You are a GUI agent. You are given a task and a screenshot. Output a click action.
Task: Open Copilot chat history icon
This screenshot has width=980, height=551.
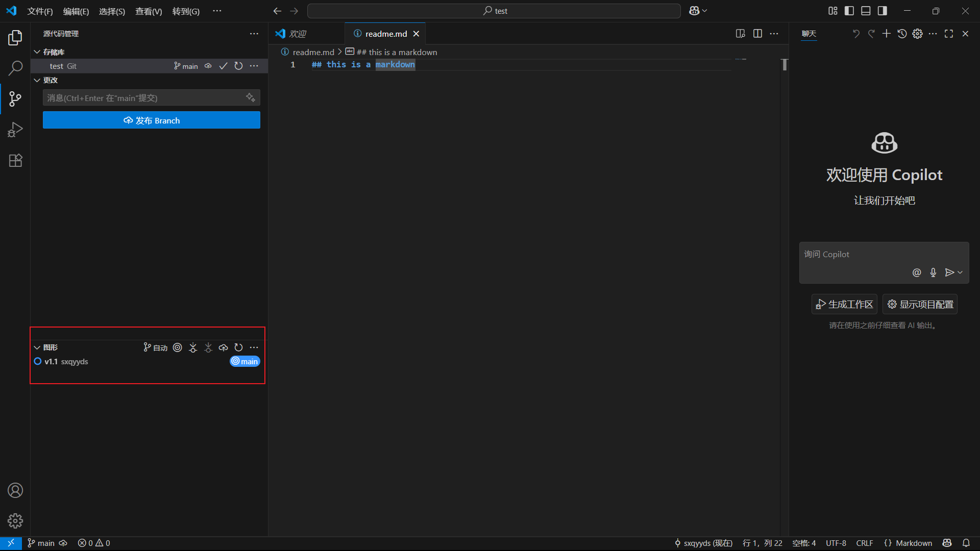point(902,34)
